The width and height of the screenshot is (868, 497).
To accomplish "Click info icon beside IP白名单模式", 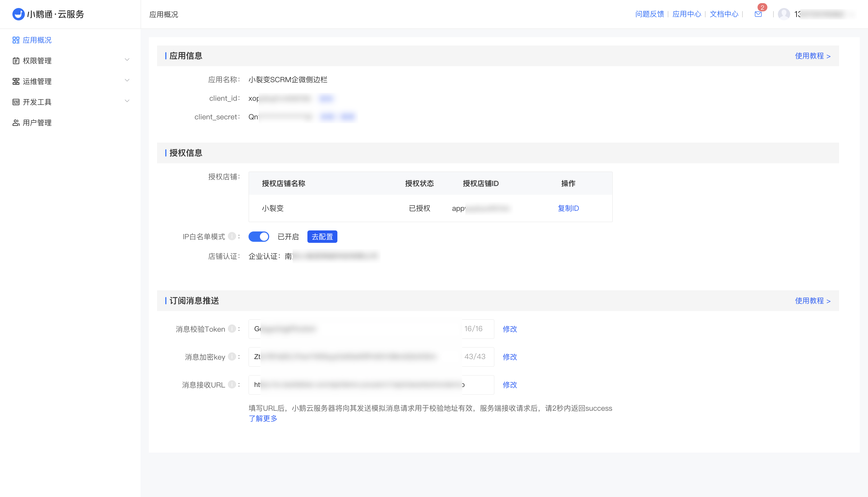I will click(x=232, y=236).
